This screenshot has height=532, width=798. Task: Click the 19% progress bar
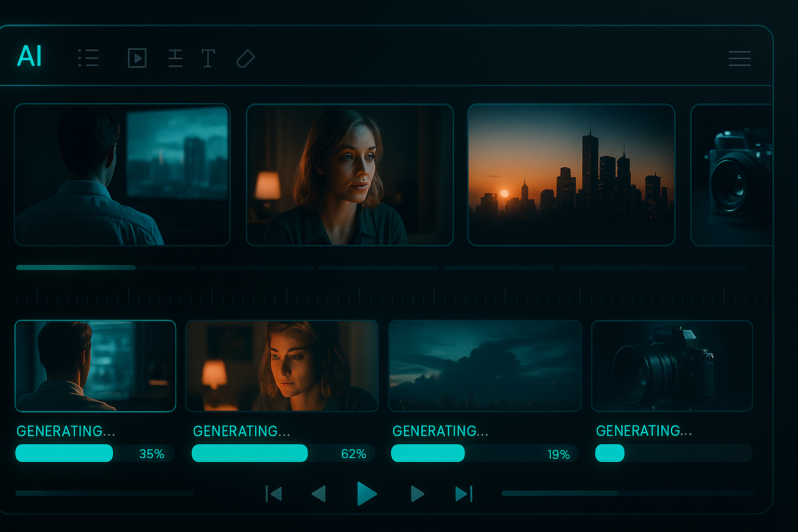pyautogui.click(x=484, y=453)
